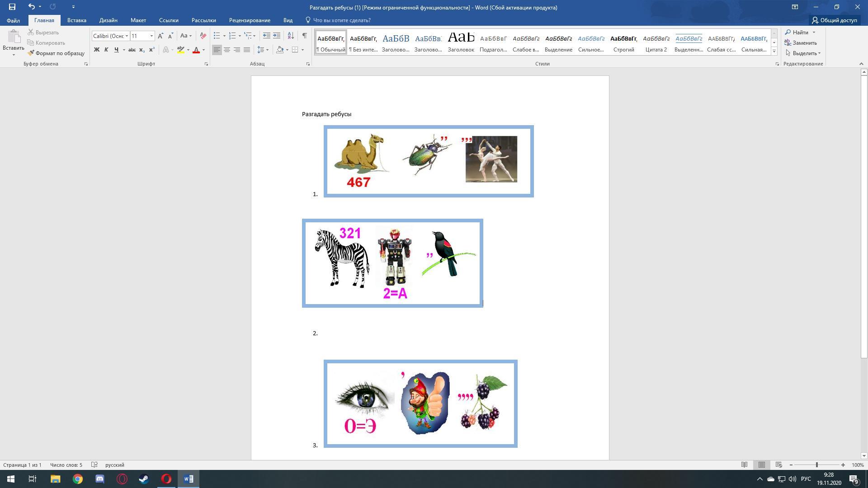
Task: Apply shading with the paint bucket icon
Action: [x=280, y=50]
